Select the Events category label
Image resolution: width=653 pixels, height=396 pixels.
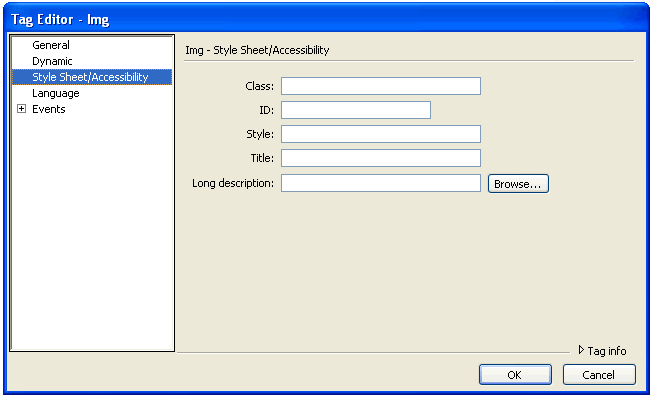[x=49, y=109]
